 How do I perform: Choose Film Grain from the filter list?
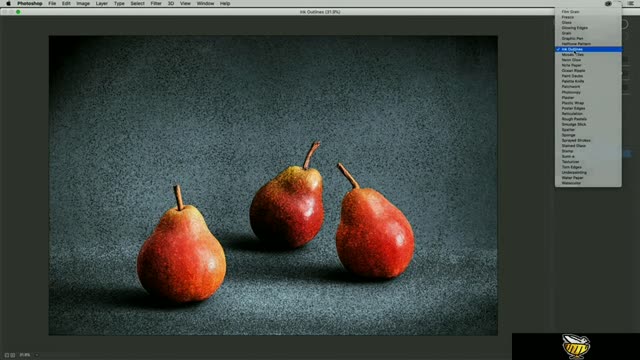click(588, 12)
